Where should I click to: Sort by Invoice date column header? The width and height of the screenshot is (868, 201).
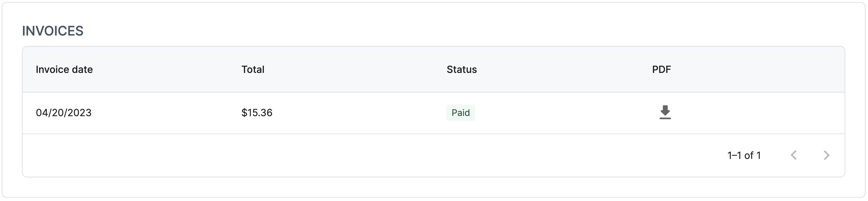click(x=64, y=70)
